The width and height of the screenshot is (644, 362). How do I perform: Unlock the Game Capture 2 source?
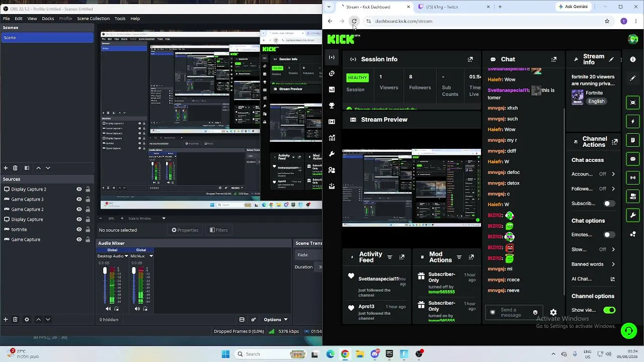[88, 210]
